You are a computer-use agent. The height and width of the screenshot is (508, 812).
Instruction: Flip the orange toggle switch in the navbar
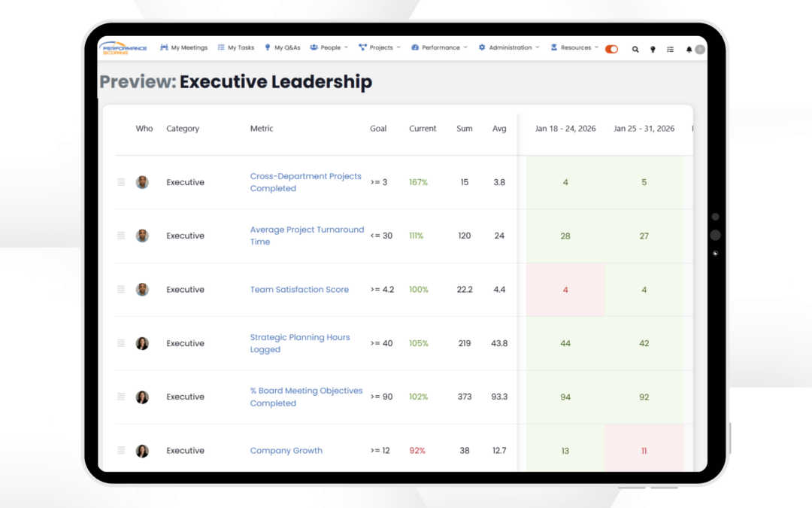611,47
